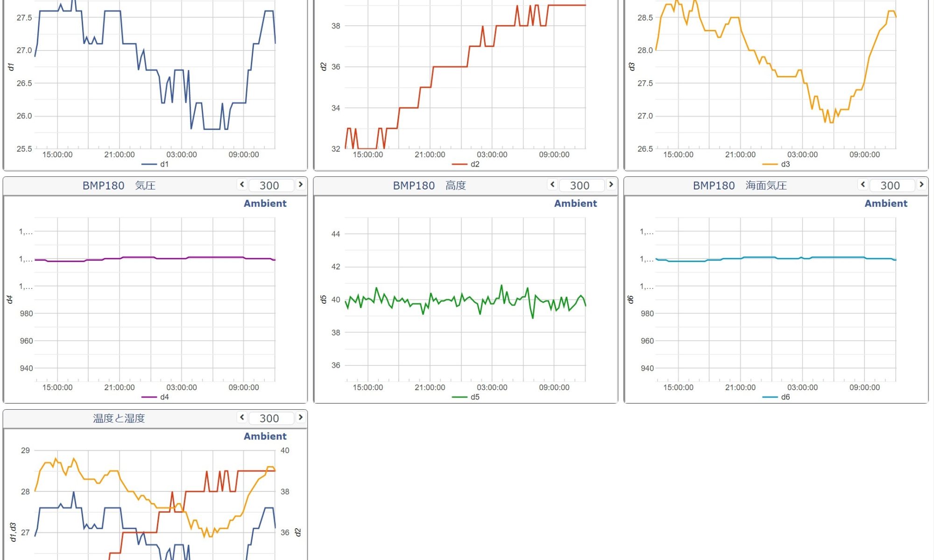This screenshot has height=560, width=934.
Task: Focus the 300 field in 気圧 panel
Action: coord(270,186)
